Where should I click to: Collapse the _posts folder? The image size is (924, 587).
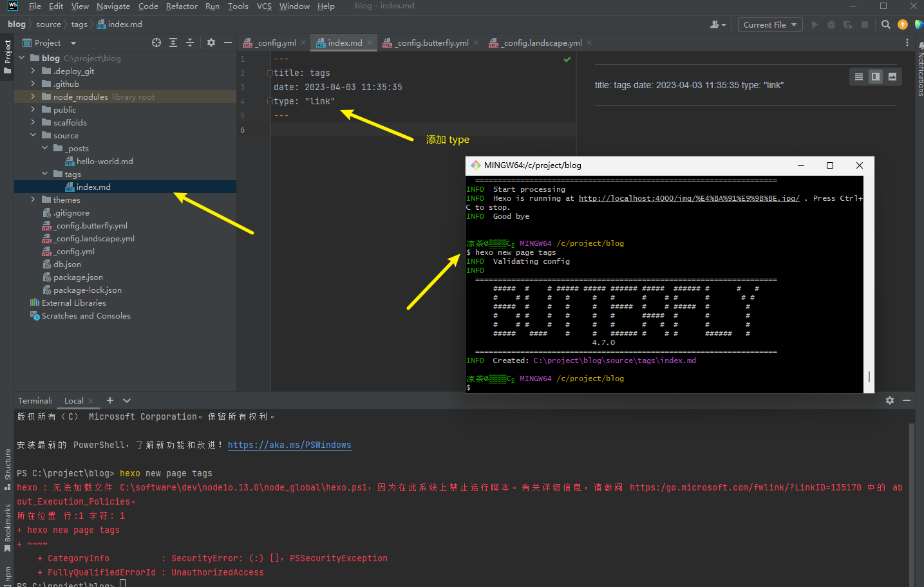pos(44,148)
